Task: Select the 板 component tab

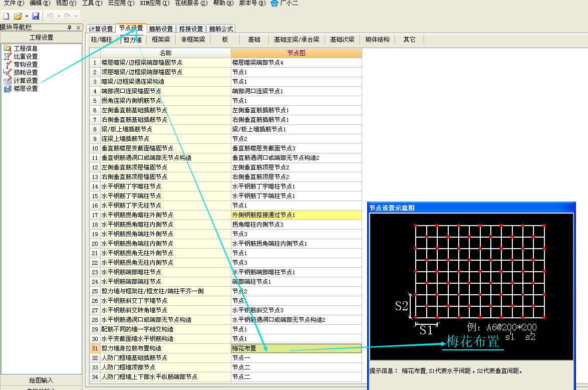Action: coord(225,40)
